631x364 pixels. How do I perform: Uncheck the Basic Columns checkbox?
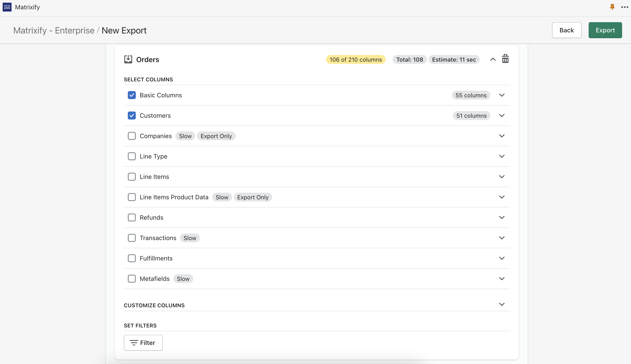(x=132, y=95)
